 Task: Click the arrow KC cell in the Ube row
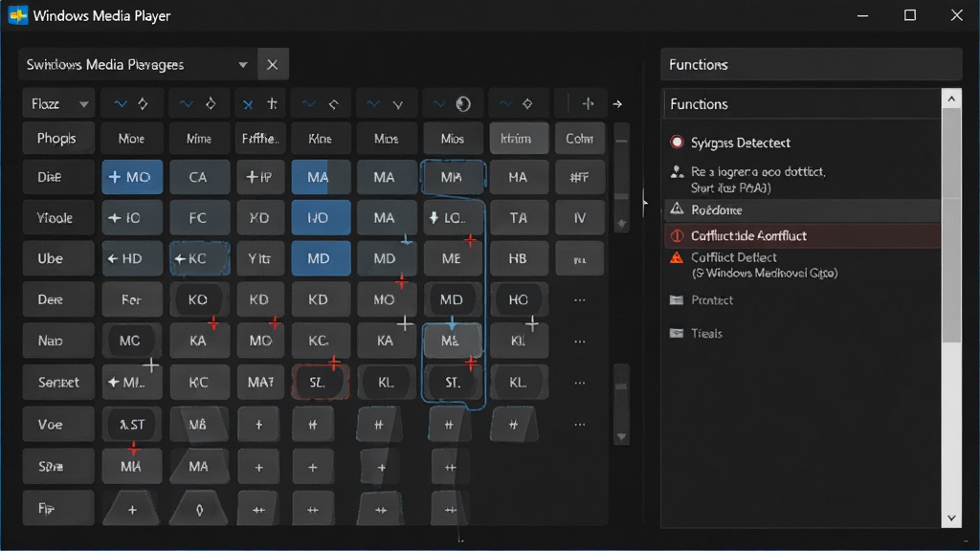(x=199, y=258)
